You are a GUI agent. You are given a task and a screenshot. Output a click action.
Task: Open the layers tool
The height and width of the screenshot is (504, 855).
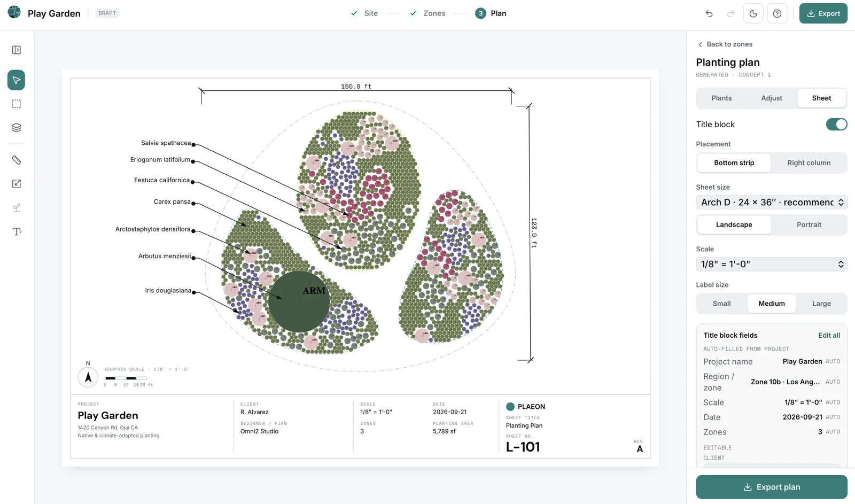[17, 128]
